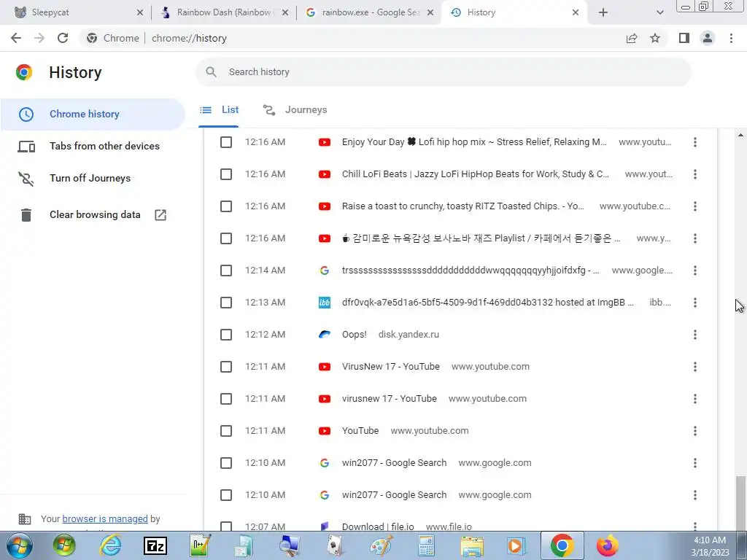Image resolution: width=747 pixels, height=560 pixels.
Task: Open actions menu for Enjoy Your Day Lofi
Action: [695, 142]
